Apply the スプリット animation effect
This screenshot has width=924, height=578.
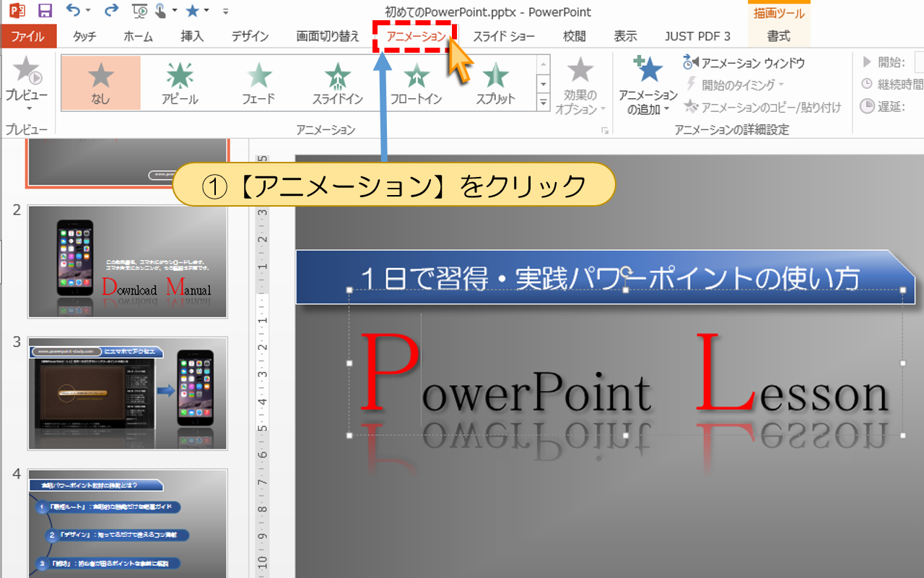coord(495,83)
